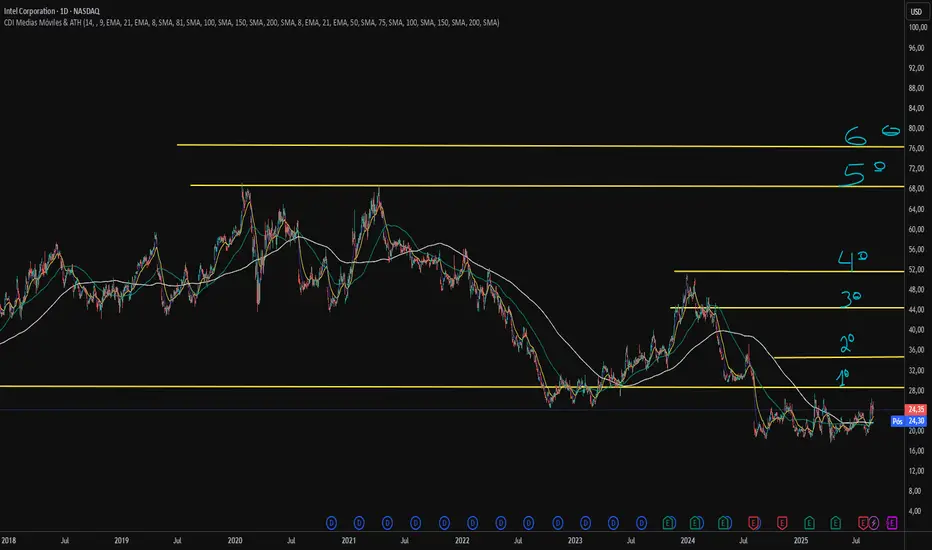Click the 60,00 price axis label

tap(917, 229)
